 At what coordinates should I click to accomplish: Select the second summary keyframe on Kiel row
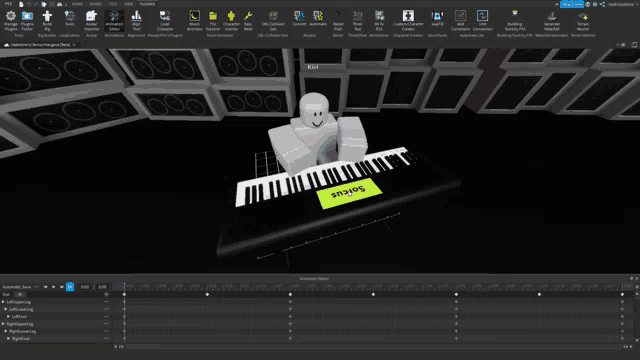[x=207, y=294]
